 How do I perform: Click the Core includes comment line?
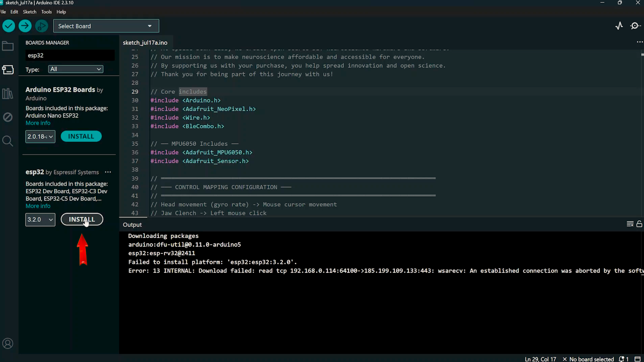(x=178, y=91)
